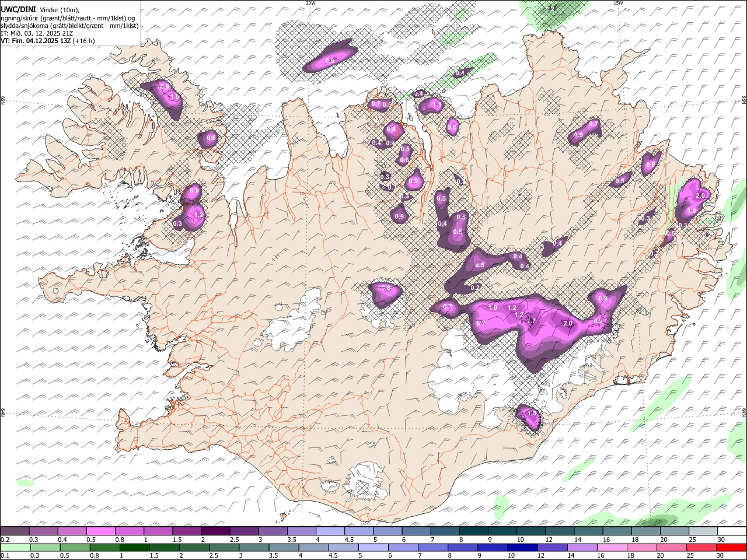Select pale green swatch starting at 0.1
This screenshot has width=747, height=560.
click(x=15, y=548)
